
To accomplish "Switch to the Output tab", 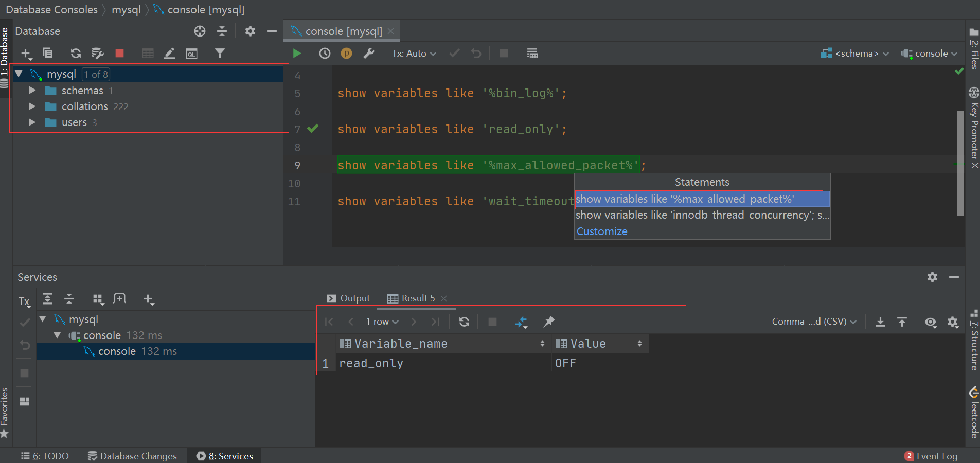I will [354, 298].
